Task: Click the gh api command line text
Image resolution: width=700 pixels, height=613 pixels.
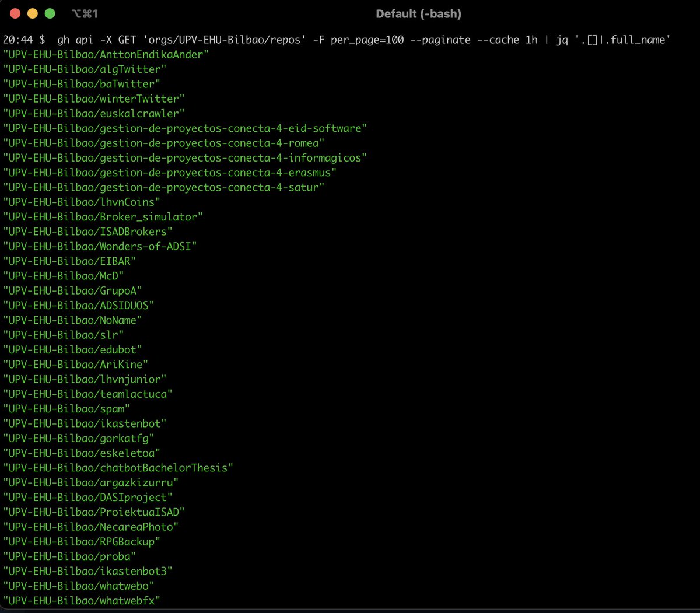Action: tap(364, 40)
